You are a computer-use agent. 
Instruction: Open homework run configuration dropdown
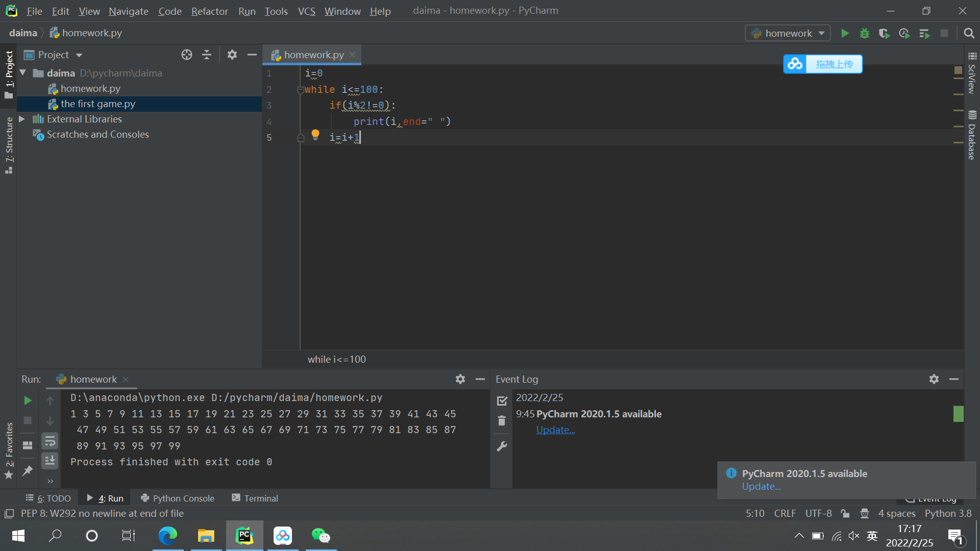coord(788,33)
